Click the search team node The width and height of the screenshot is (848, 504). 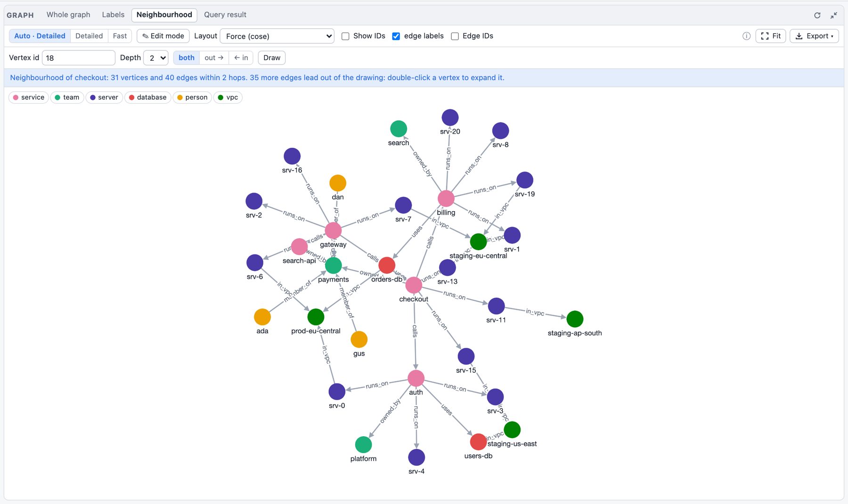pyautogui.click(x=399, y=129)
